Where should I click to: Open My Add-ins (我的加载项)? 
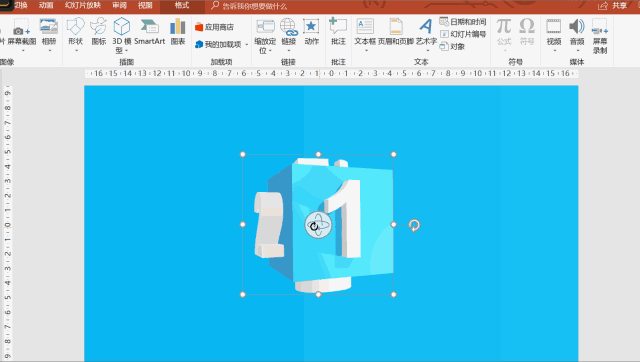click(x=218, y=44)
